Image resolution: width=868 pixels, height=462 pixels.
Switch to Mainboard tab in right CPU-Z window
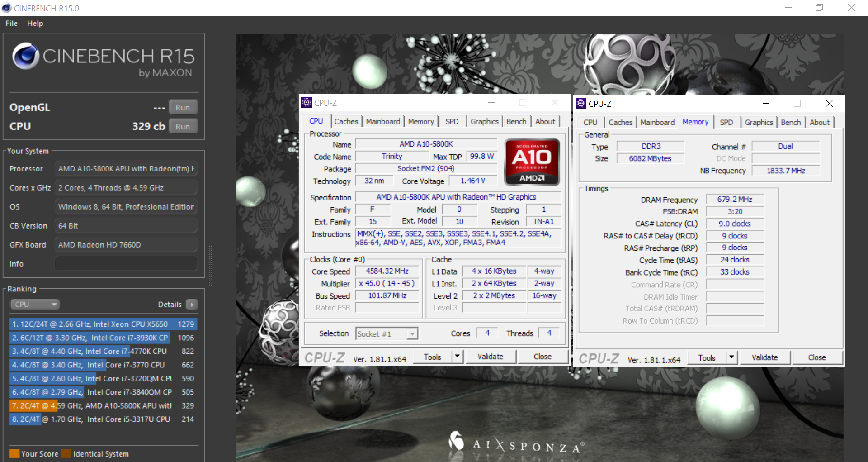[657, 122]
